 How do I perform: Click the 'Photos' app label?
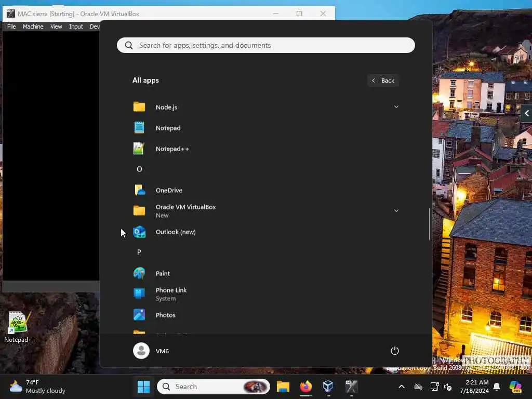166,315
